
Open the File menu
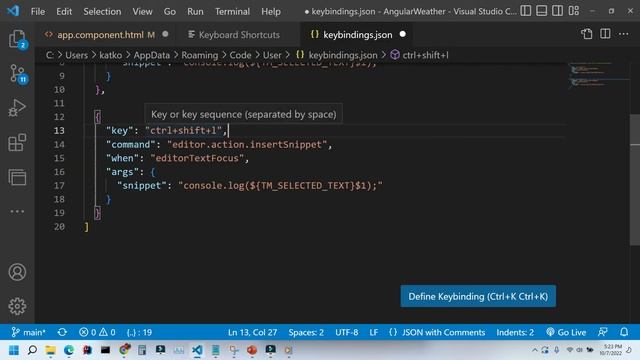coord(38,11)
